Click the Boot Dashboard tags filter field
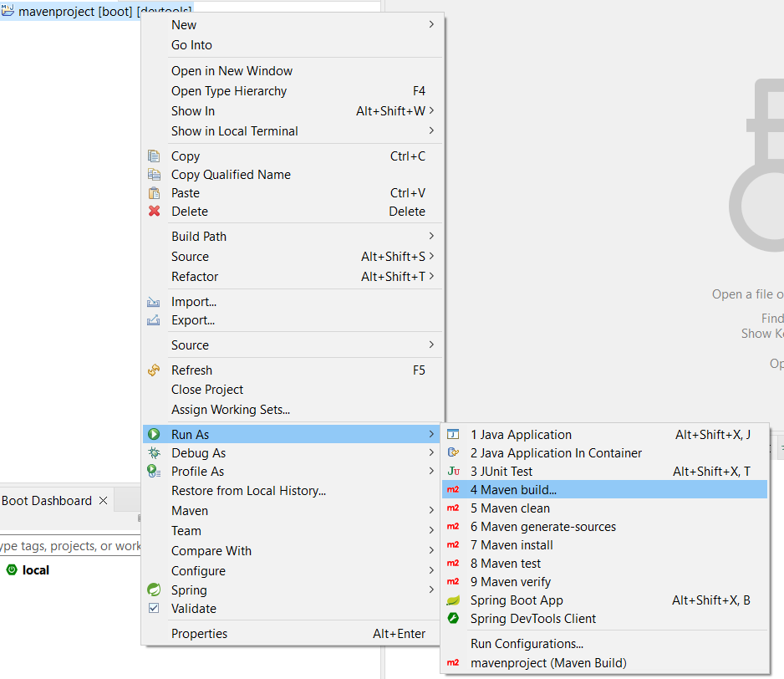The width and height of the screenshot is (784, 679). (70, 546)
